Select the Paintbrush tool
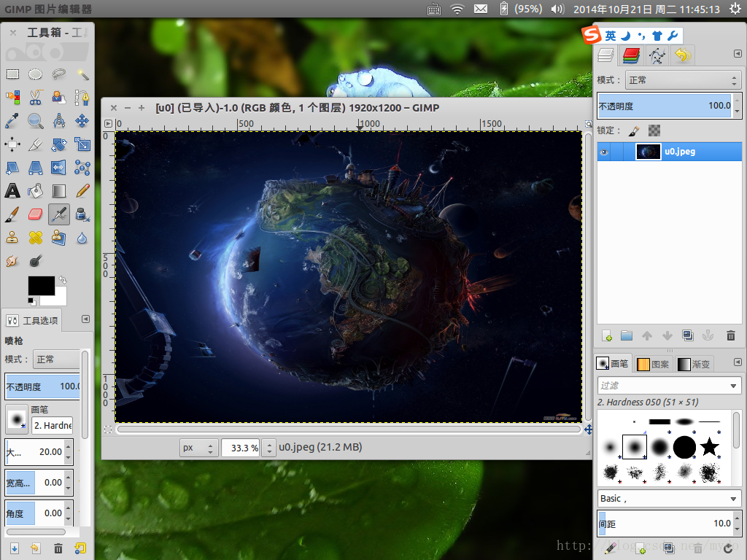The width and height of the screenshot is (747, 560). (12, 214)
